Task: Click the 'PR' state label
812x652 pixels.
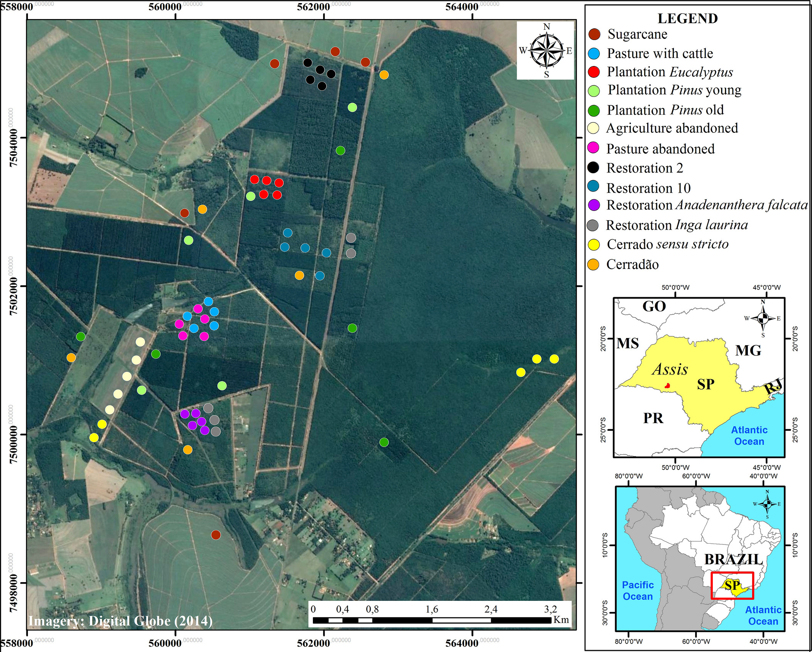Action: 653,418
